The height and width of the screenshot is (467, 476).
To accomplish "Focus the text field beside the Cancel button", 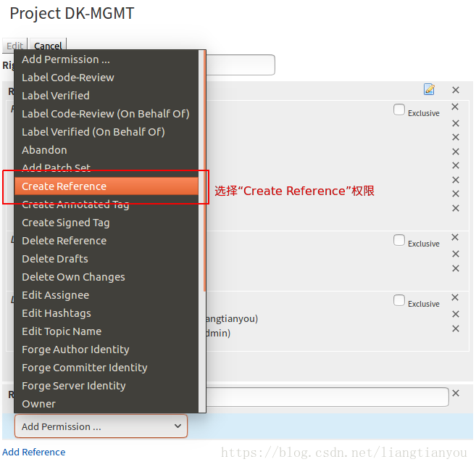I will [x=241, y=65].
